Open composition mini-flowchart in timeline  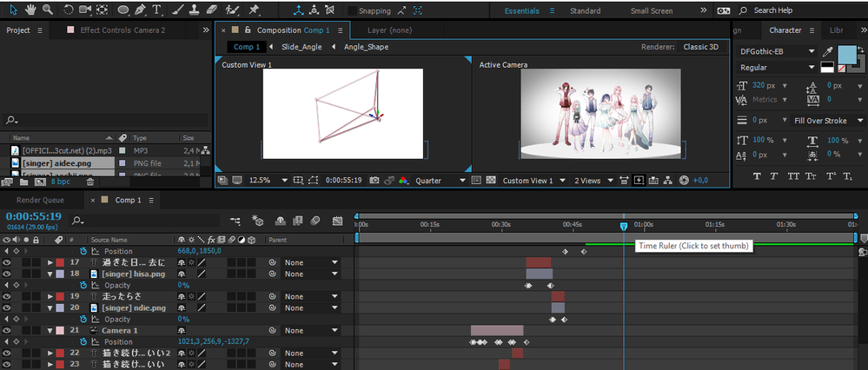(235, 221)
